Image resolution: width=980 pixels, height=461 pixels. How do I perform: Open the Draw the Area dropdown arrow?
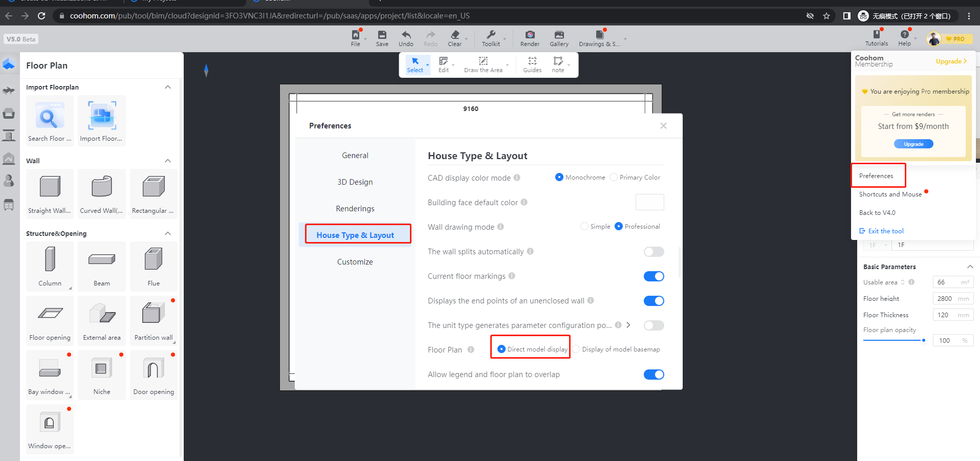[x=507, y=65]
